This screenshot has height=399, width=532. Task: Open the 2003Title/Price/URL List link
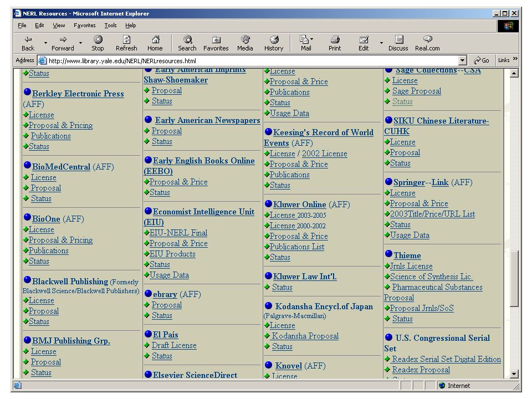(433, 214)
